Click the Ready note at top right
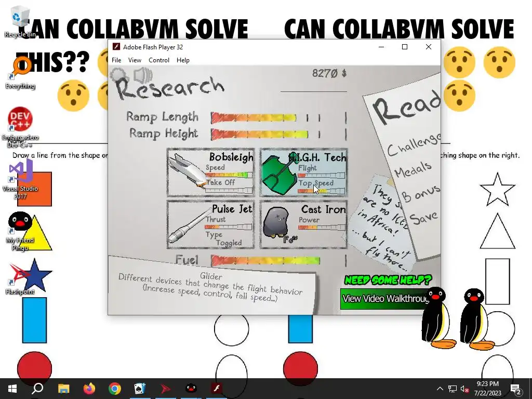Viewport: 532px width, 399px height. [x=407, y=107]
